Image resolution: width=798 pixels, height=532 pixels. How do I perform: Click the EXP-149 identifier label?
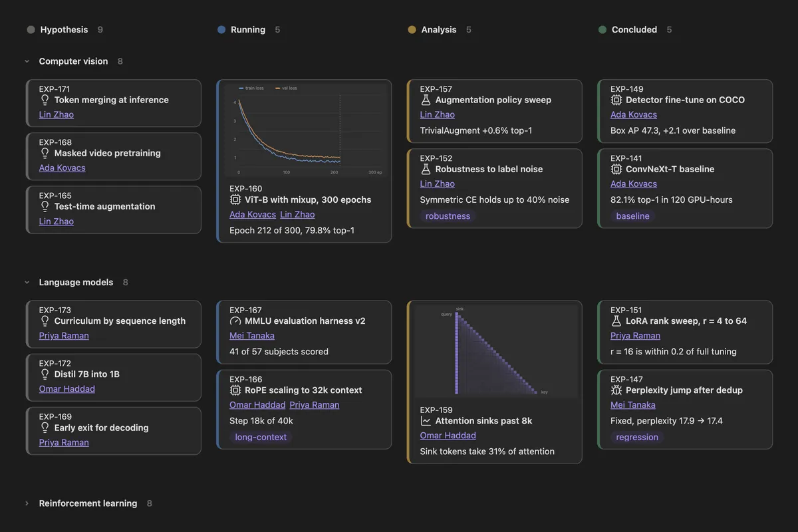(627, 89)
